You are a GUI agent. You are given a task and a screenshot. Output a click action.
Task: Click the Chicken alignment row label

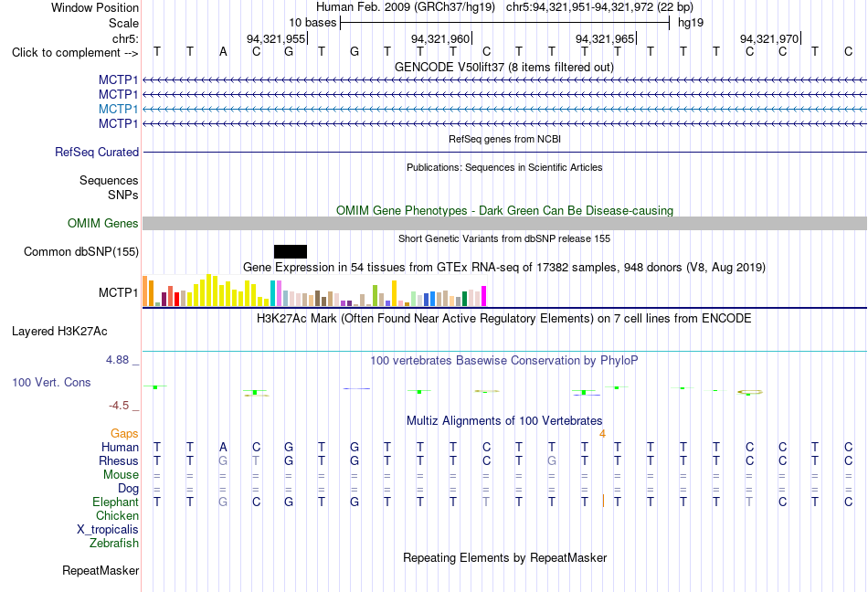point(117,515)
